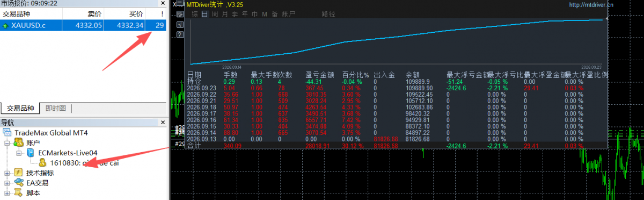Viewport: 644px width, 200px height.
Task: Click the 2026.09.13 date row
Action: pyautogui.click(x=201, y=139)
